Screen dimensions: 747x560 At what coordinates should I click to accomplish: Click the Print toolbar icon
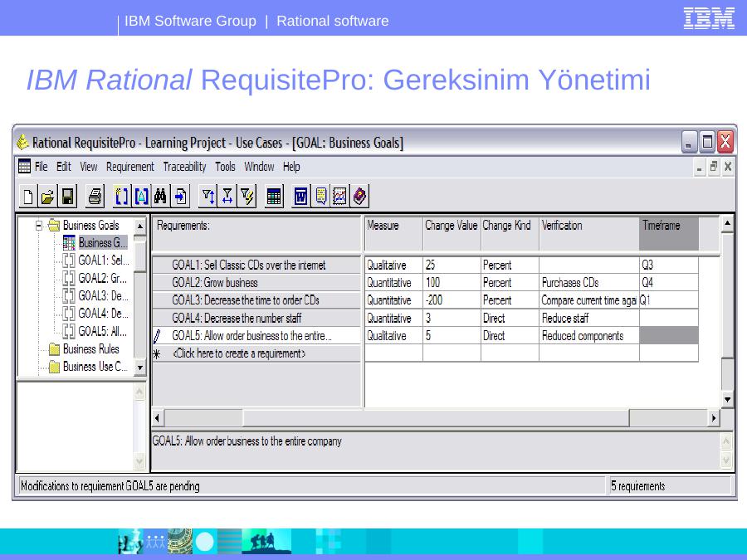[x=95, y=196]
